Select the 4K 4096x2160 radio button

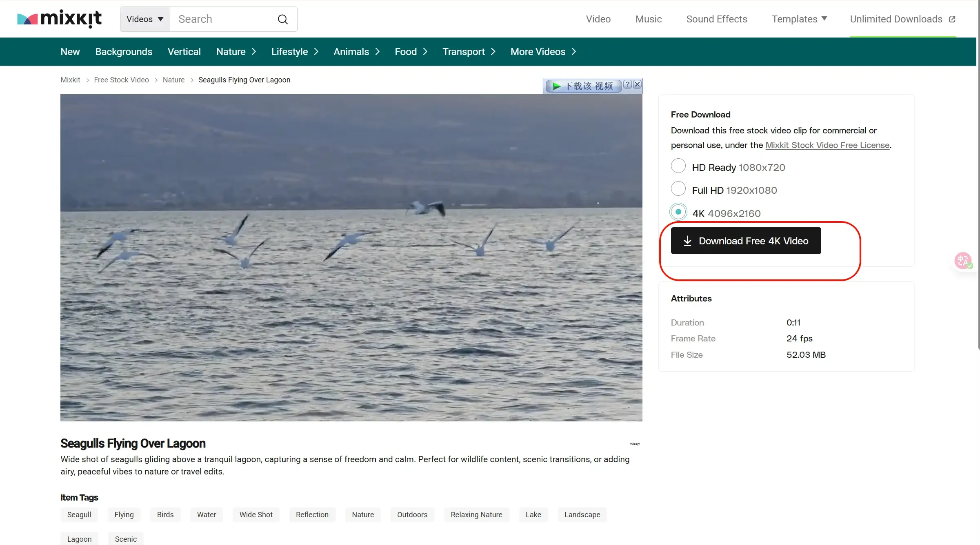678,212
